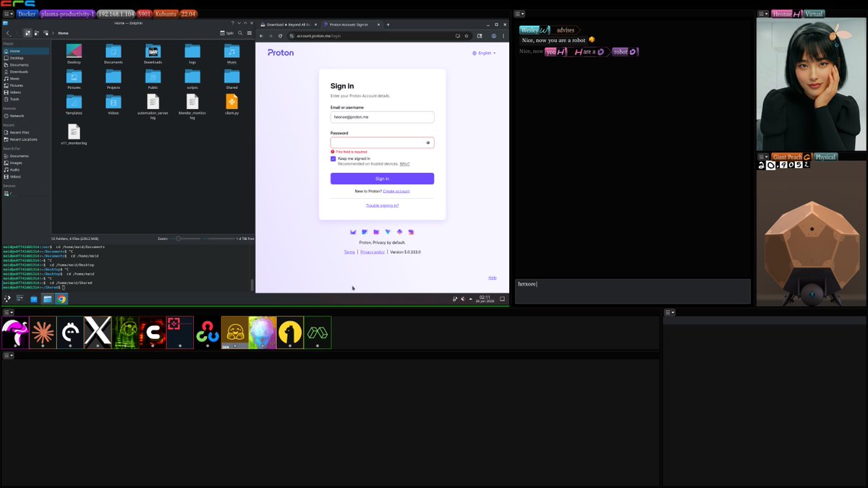Screen dimensions: 868x488
Task: Click the chat text box containing hrrxore
Action: (632, 291)
